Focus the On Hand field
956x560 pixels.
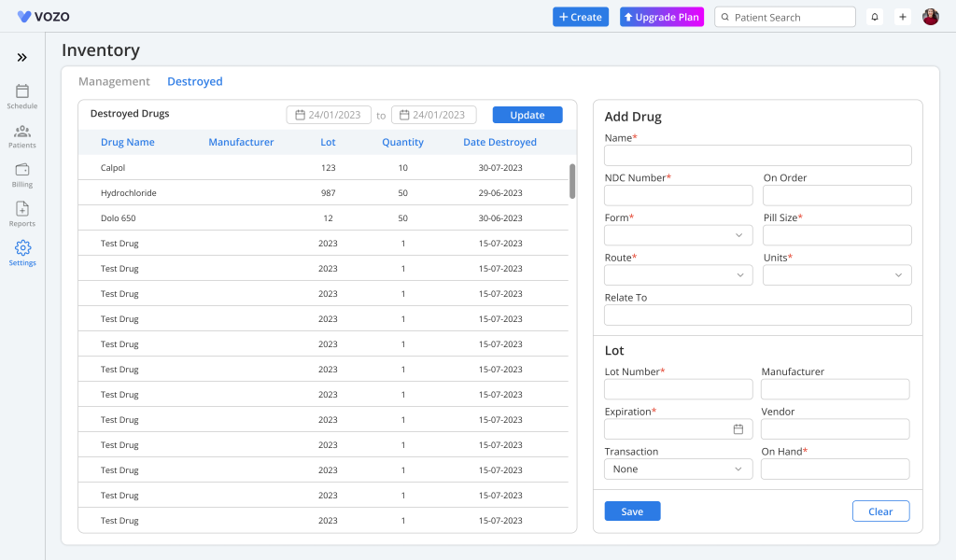(x=836, y=469)
